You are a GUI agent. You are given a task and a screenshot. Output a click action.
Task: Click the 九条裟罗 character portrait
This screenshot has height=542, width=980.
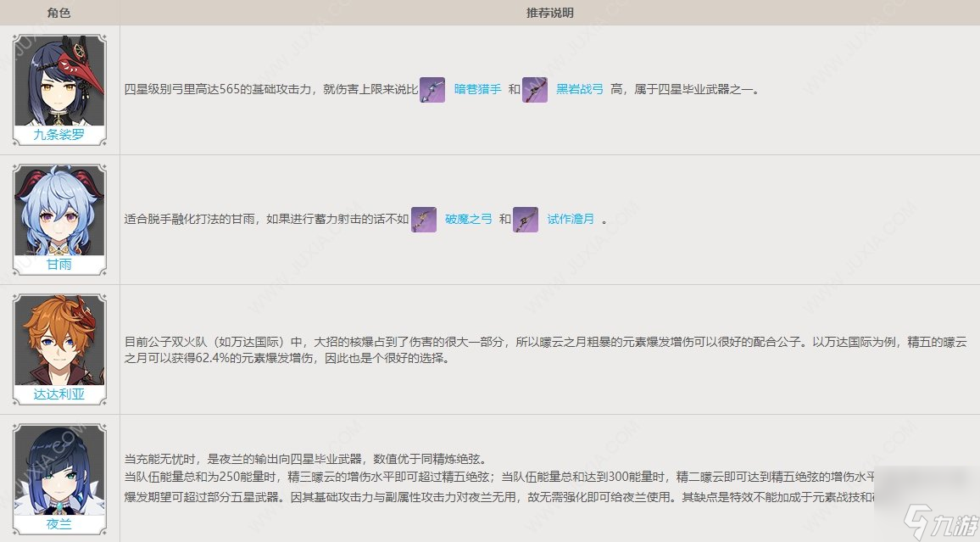click(x=59, y=81)
